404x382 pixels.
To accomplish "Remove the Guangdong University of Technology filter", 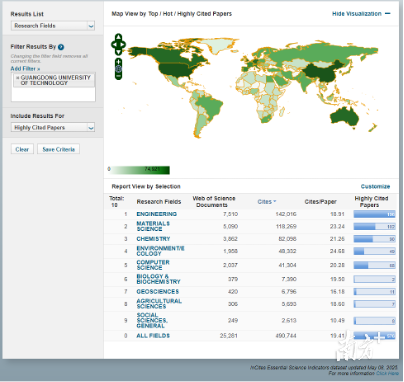I will click(18, 78).
